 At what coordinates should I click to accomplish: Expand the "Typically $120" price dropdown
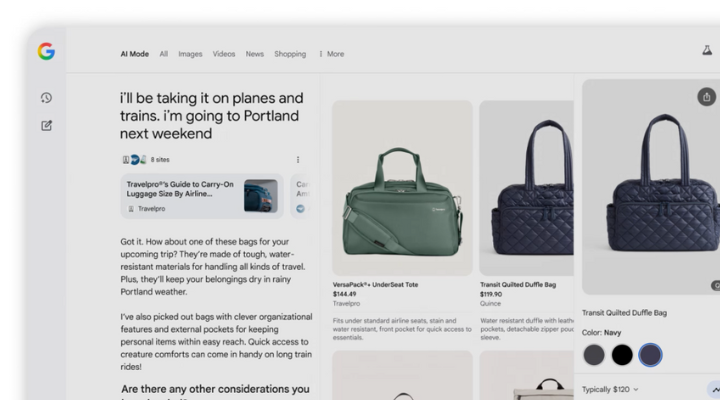(610, 389)
